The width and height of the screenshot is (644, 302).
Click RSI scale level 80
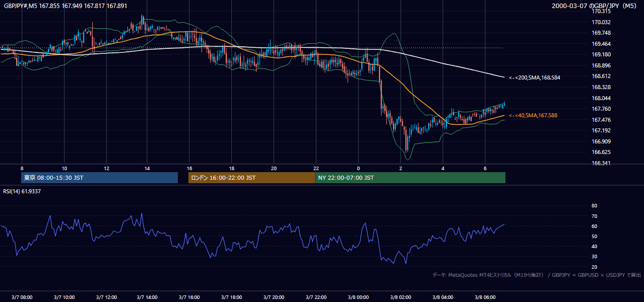tap(595, 206)
